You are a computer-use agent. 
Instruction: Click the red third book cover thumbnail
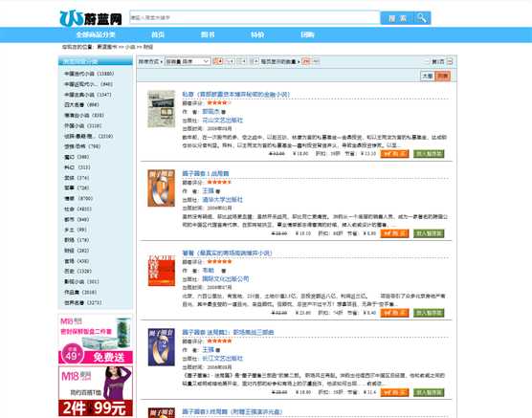point(162,271)
